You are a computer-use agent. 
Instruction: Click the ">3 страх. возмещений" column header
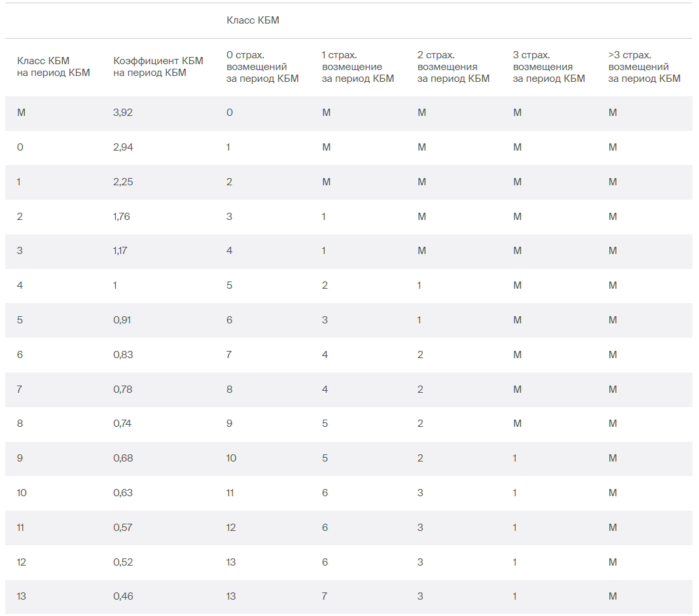tap(644, 67)
